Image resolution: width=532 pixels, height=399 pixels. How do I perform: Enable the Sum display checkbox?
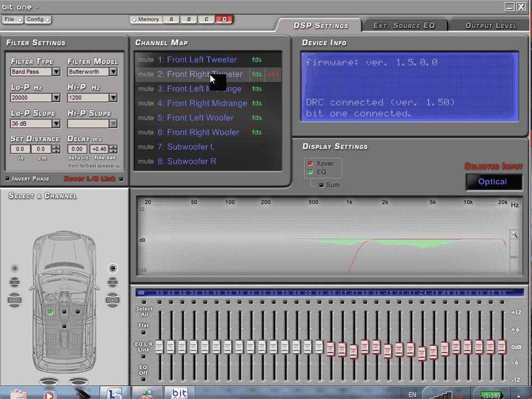pyautogui.click(x=321, y=185)
